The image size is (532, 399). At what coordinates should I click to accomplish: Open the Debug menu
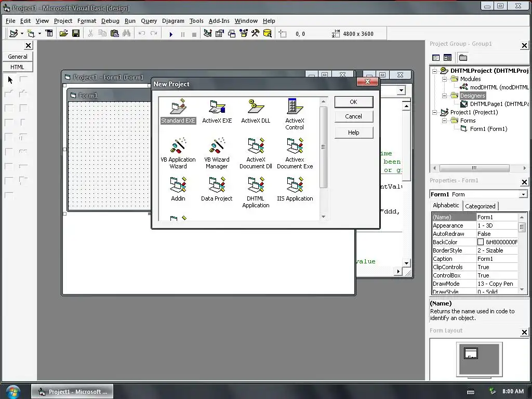click(110, 21)
